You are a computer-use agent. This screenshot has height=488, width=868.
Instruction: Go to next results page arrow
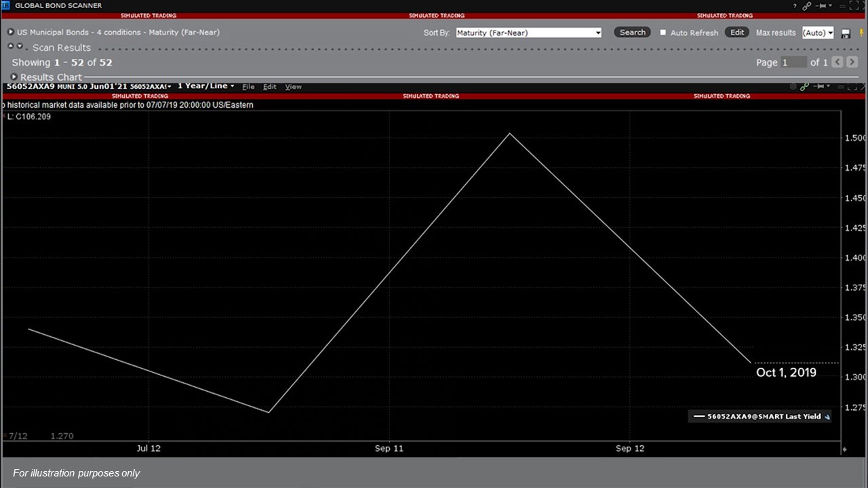852,62
